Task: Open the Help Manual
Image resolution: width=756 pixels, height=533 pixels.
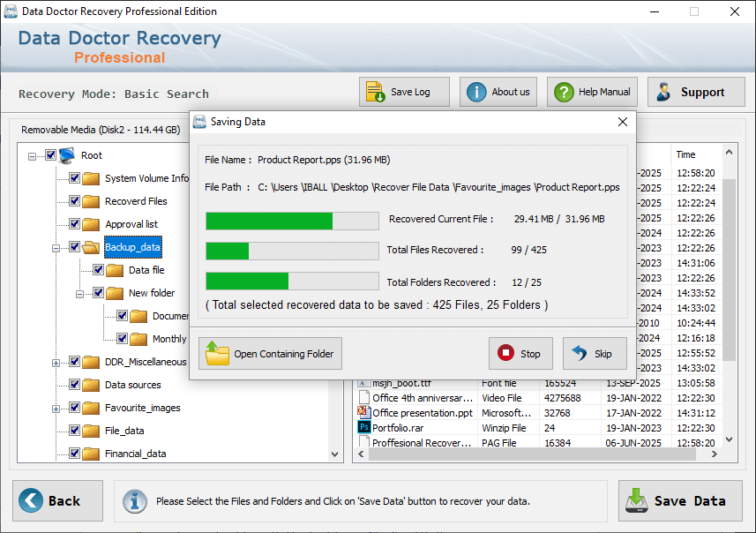Action: click(592, 92)
